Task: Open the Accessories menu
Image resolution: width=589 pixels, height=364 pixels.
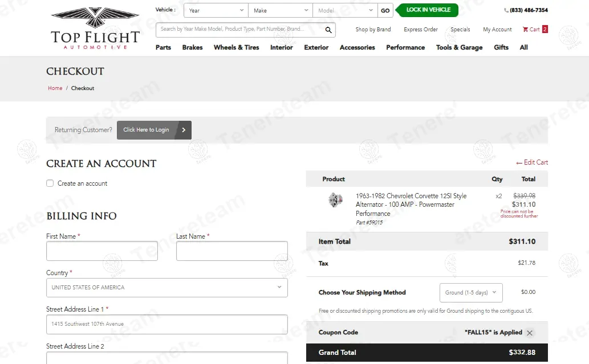Action: point(358,47)
